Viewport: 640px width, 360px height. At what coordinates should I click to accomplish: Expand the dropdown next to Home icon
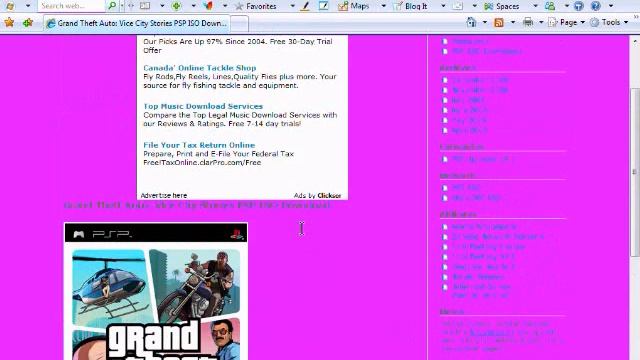pyautogui.click(x=484, y=22)
